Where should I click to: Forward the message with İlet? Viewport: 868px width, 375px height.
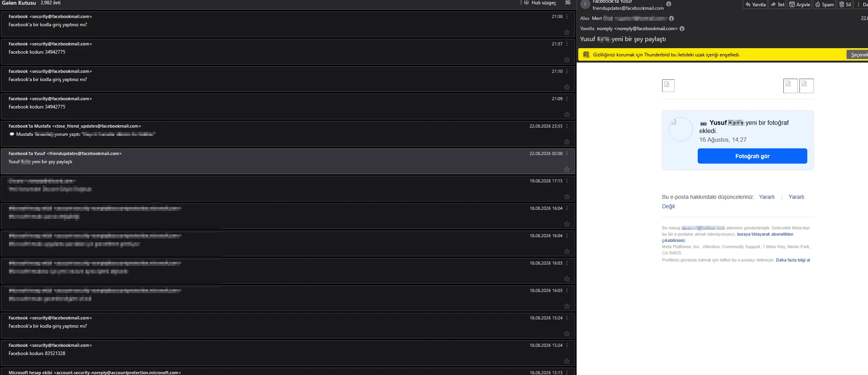click(778, 4)
